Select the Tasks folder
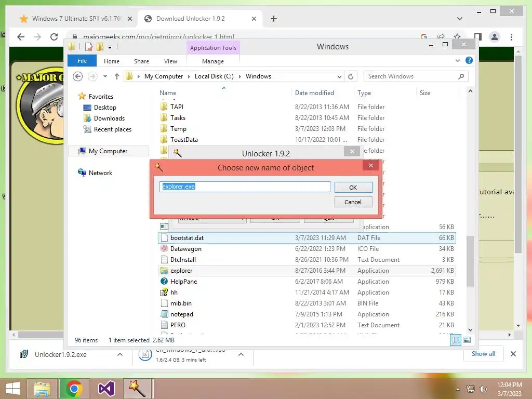 (178, 118)
